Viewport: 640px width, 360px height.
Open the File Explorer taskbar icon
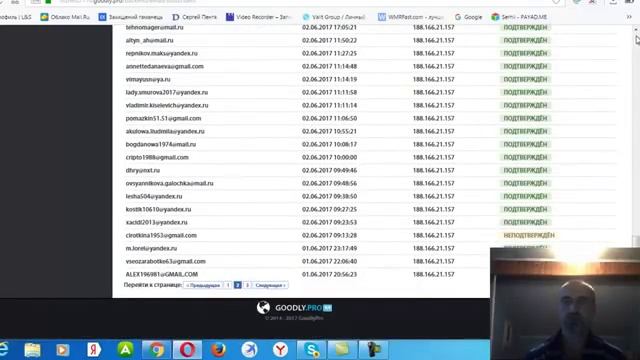[x=32, y=350]
